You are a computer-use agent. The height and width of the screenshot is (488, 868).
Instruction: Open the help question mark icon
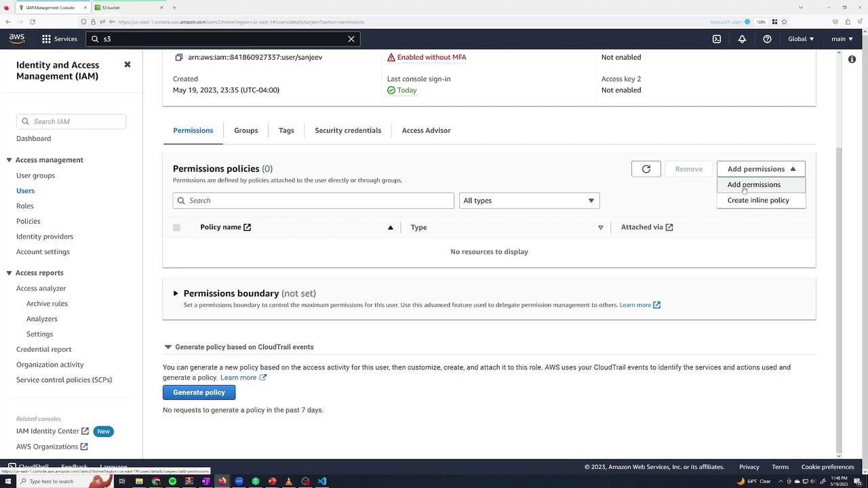pyautogui.click(x=767, y=39)
